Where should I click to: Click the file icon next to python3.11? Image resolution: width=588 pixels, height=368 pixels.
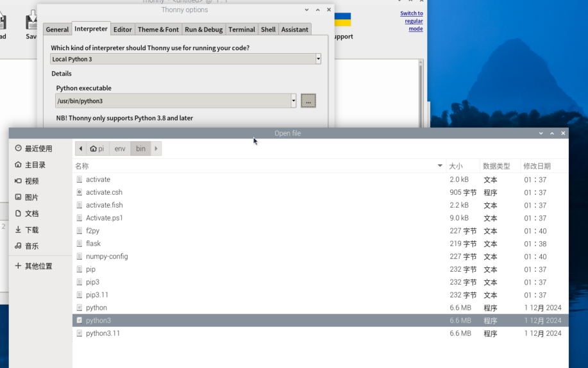(79, 333)
